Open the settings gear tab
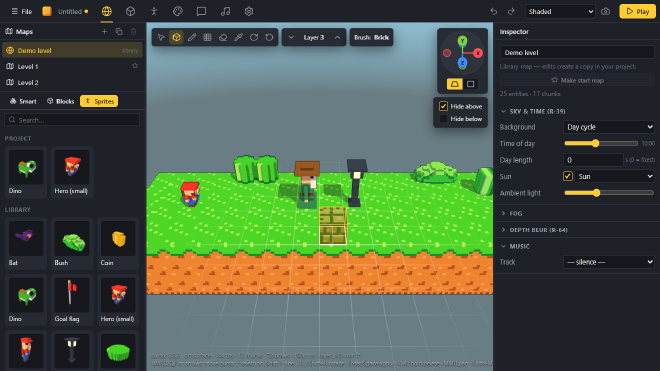The image size is (660, 371). (249, 11)
